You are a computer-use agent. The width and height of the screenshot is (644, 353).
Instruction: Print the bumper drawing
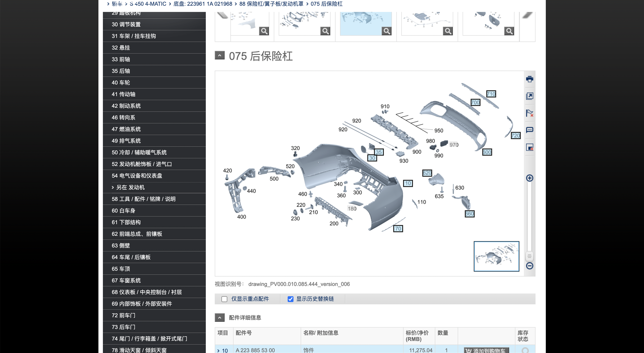(529, 79)
